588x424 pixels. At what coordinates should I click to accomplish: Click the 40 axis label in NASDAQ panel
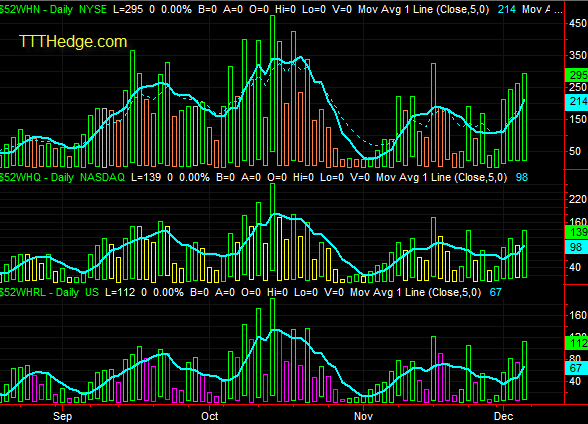[x=575, y=267]
